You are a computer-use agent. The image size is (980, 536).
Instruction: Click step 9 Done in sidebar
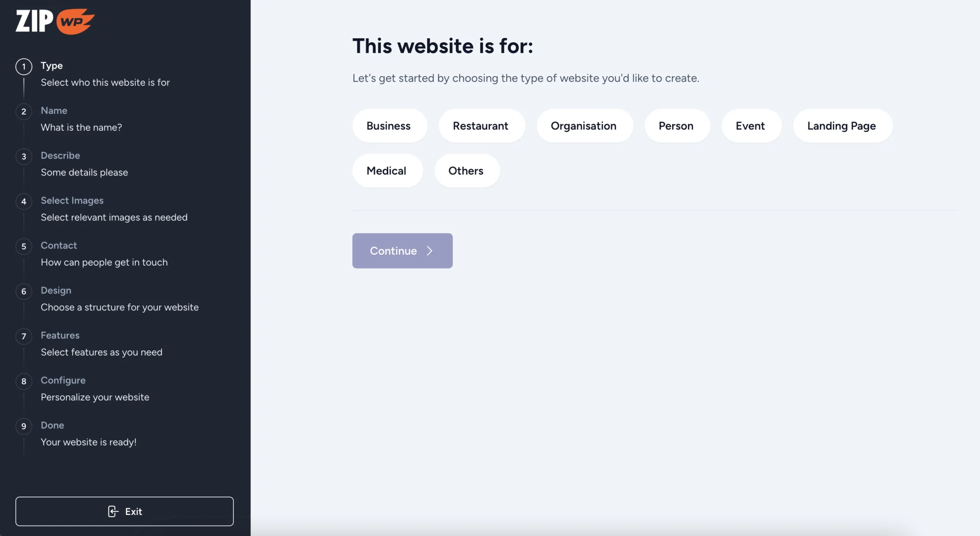click(53, 425)
